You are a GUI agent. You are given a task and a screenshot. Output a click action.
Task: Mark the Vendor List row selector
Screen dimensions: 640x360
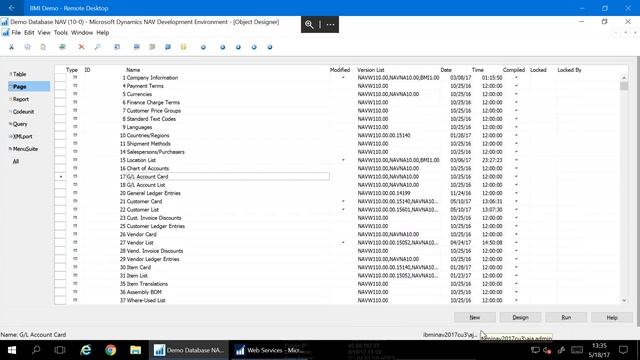(x=60, y=242)
